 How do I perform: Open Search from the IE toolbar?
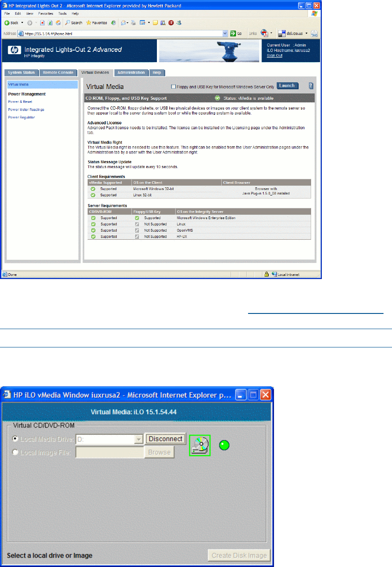pyautogui.click(x=74, y=22)
